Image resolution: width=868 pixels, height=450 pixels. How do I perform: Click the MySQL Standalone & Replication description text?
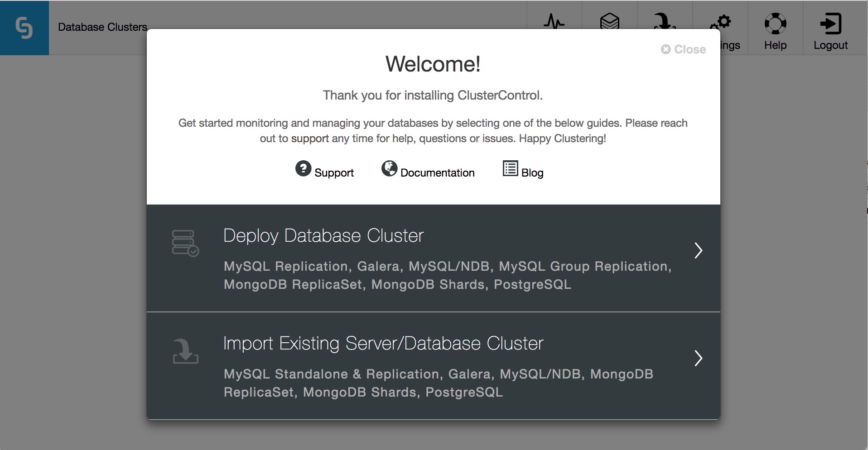(x=439, y=383)
